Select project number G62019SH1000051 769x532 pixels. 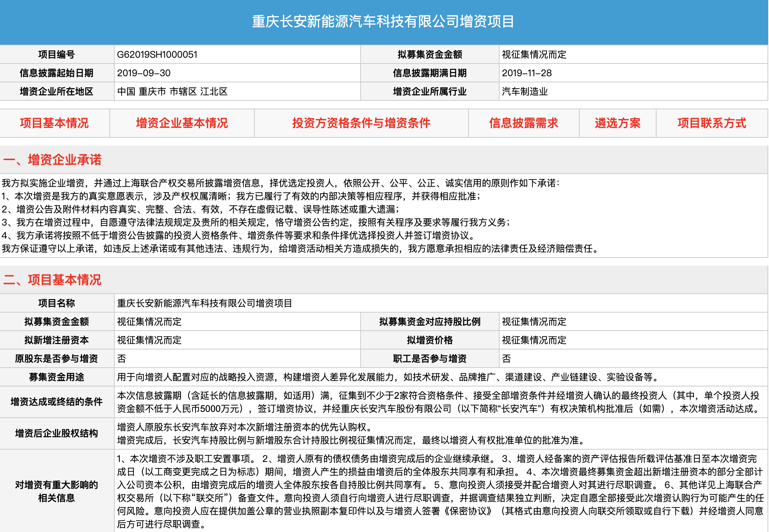(x=157, y=55)
